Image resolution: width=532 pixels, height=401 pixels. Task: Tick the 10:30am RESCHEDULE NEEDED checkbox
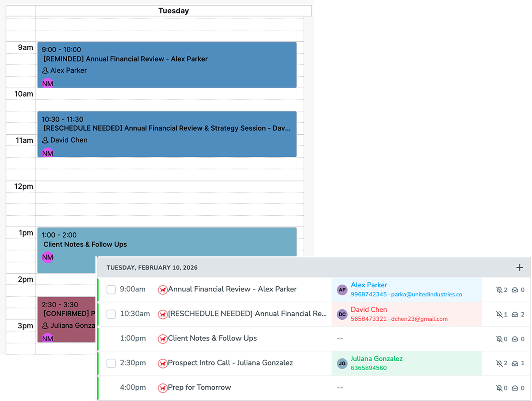(x=111, y=314)
